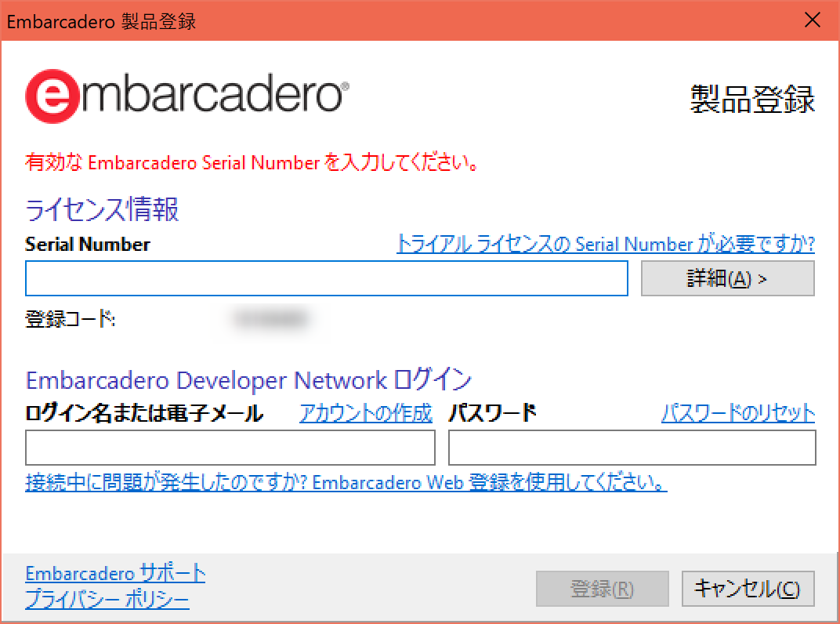Close the Embarcadero 製品登録 dialog
The height and width of the screenshot is (624, 840).
[x=812, y=20]
